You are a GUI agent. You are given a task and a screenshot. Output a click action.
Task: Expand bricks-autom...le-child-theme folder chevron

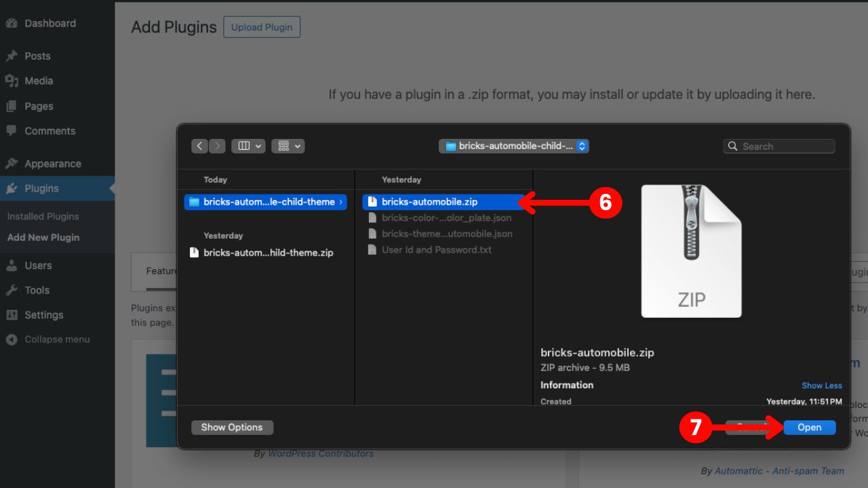coord(340,202)
